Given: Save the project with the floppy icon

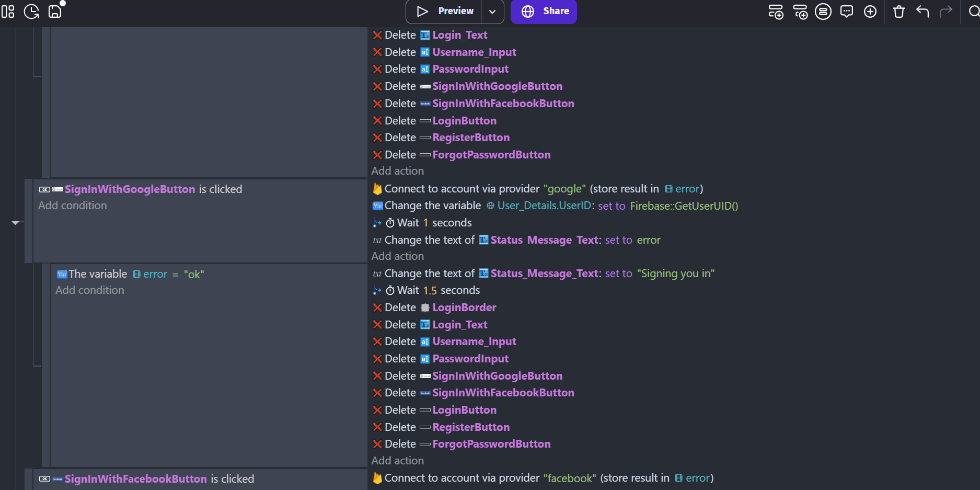Looking at the screenshot, I should tap(55, 12).
